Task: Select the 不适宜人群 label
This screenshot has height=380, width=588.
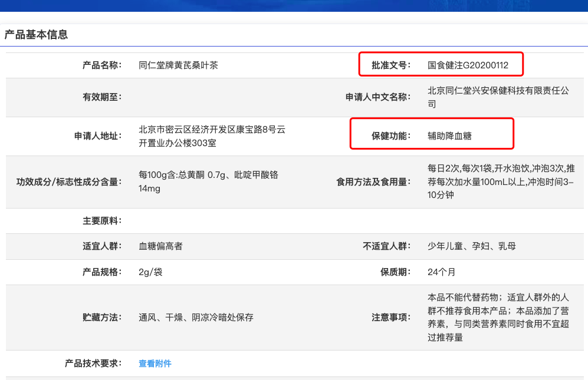Action: point(387,246)
